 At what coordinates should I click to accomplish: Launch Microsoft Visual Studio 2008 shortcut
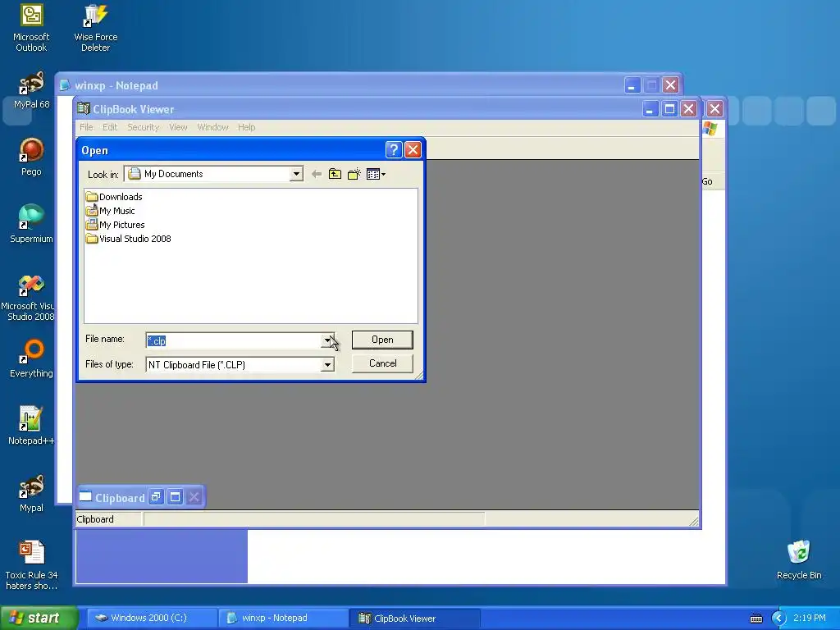(30, 298)
